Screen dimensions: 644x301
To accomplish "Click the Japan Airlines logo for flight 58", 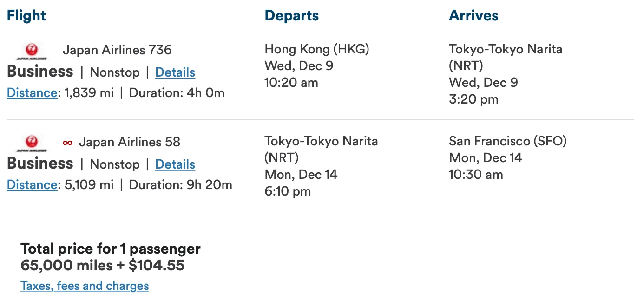I will (32, 143).
